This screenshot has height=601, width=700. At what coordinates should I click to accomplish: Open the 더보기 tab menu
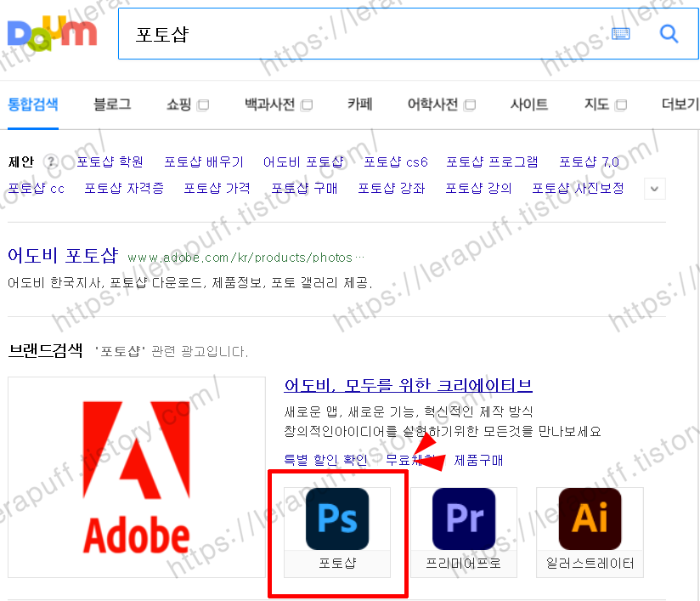point(680,104)
